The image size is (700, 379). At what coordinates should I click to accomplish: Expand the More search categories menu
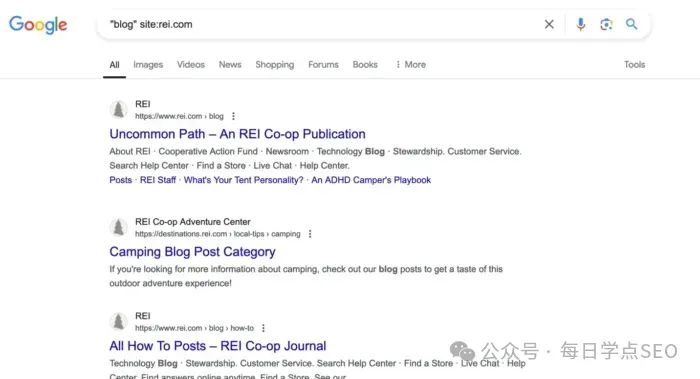click(x=411, y=64)
